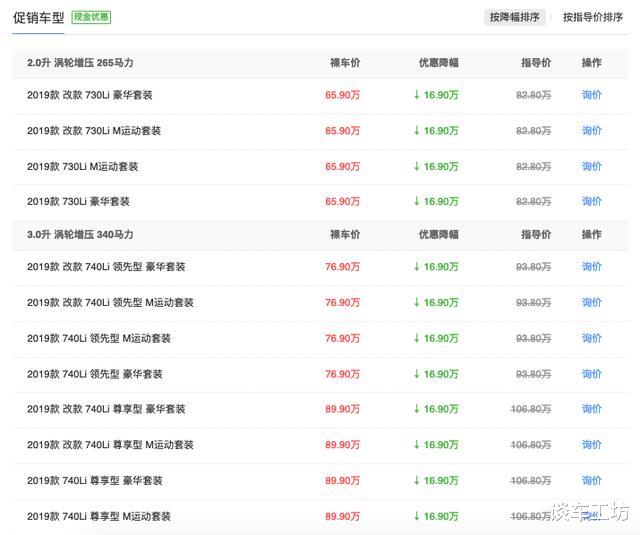640x535 pixels.
Task: Click 82.80万 guide price of 2019款 730Li 豪华套装
Action: pos(533,201)
